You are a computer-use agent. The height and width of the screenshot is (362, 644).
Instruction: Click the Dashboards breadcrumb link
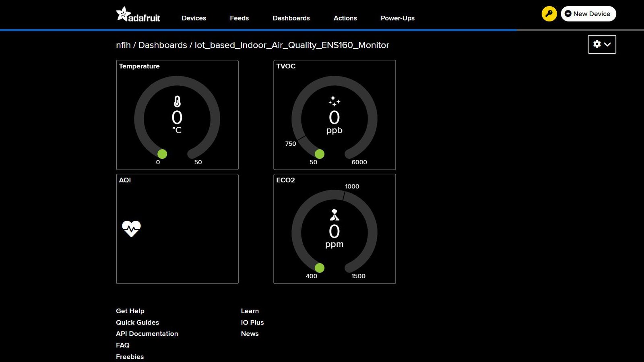pyautogui.click(x=163, y=45)
